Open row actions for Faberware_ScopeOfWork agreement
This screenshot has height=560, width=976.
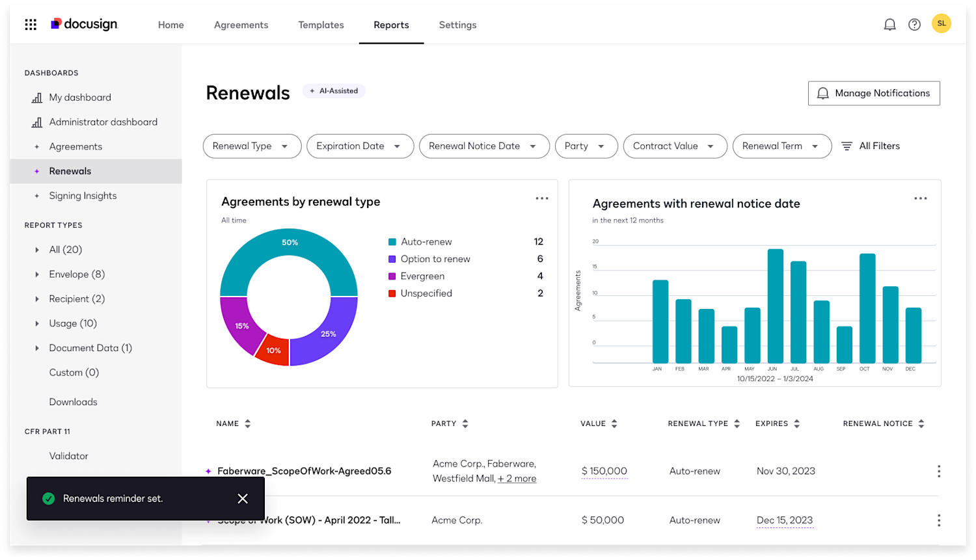click(939, 471)
